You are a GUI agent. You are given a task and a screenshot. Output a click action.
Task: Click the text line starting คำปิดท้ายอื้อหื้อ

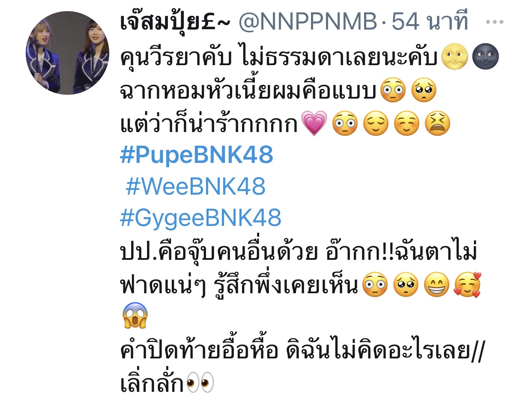click(x=302, y=351)
